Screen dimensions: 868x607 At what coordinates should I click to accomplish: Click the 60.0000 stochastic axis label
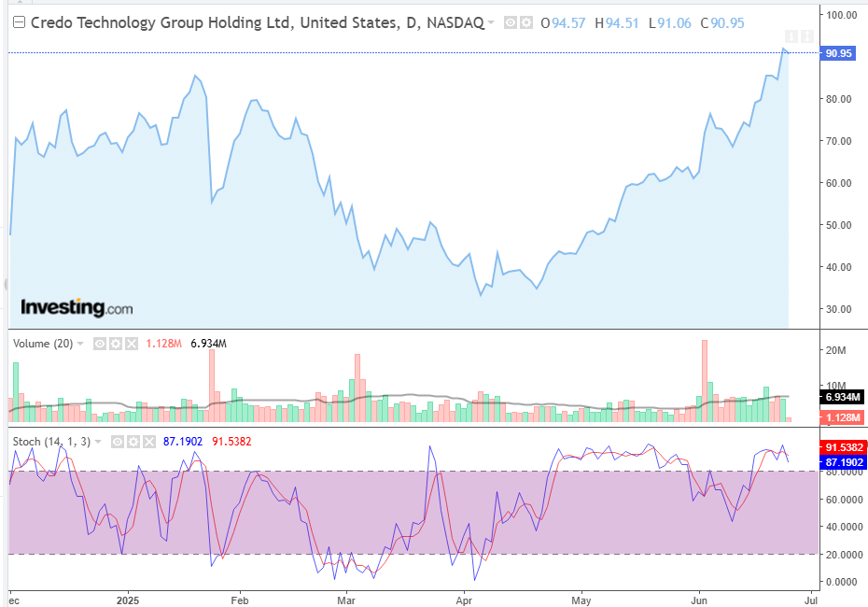pyautogui.click(x=844, y=500)
